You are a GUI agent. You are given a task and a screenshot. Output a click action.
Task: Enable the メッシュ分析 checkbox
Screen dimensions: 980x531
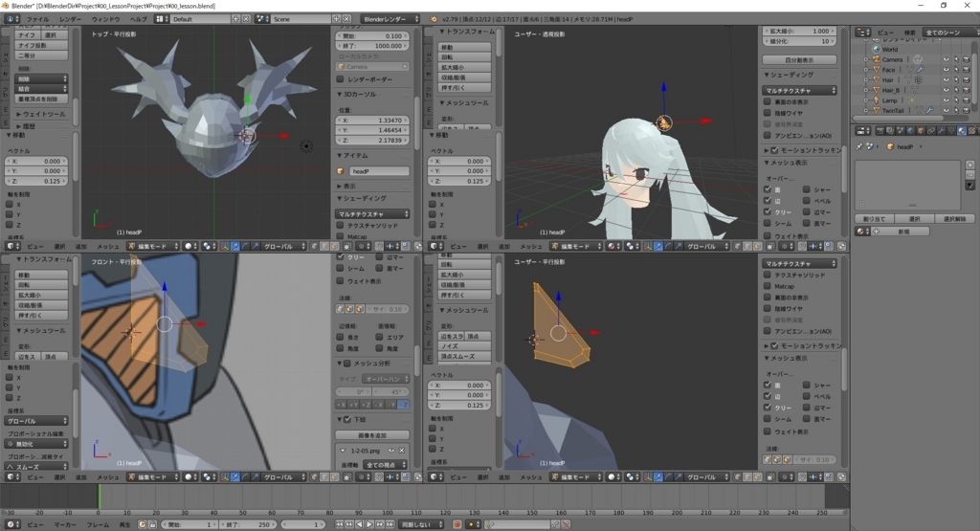[348, 363]
